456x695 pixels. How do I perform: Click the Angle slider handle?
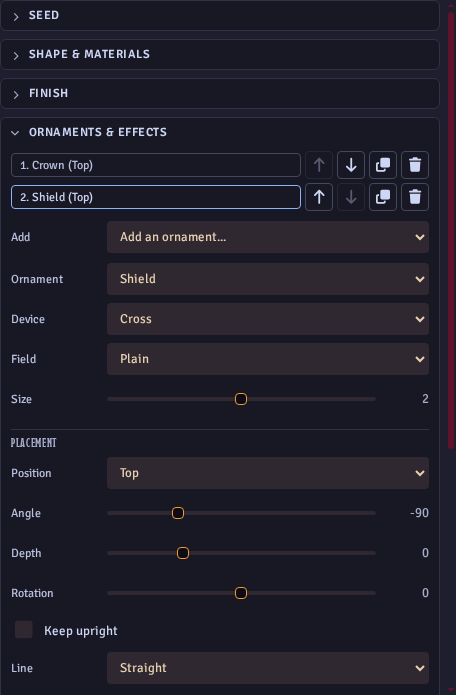coord(178,513)
